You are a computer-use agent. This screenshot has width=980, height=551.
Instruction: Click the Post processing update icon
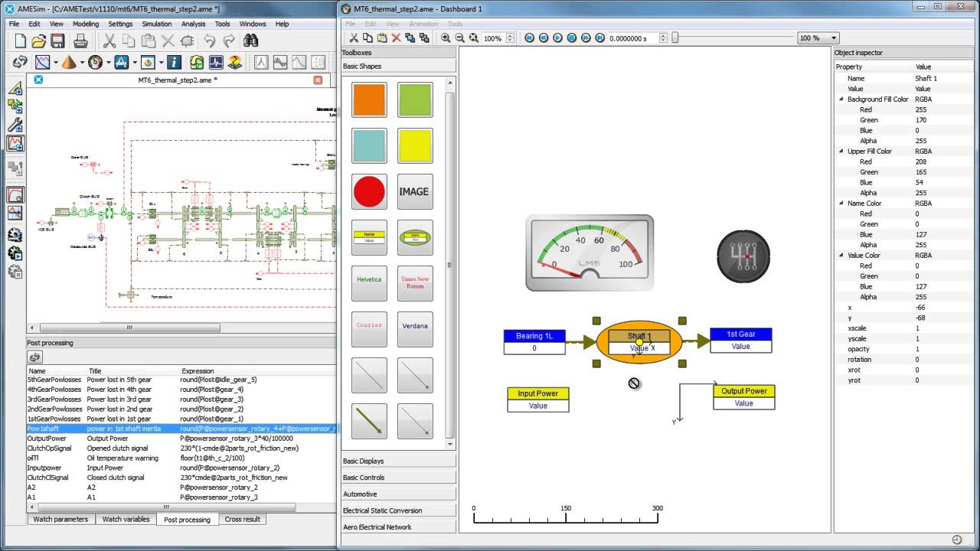[34, 357]
